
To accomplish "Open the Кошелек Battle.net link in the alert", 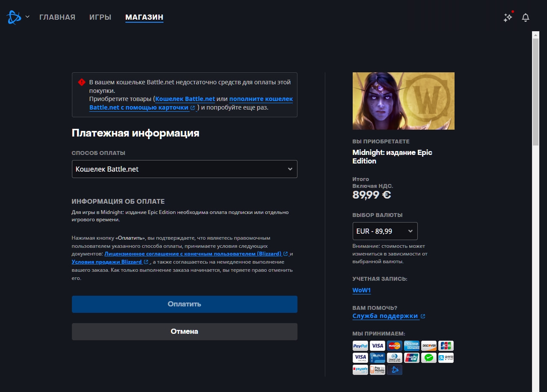I will tap(185, 99).
